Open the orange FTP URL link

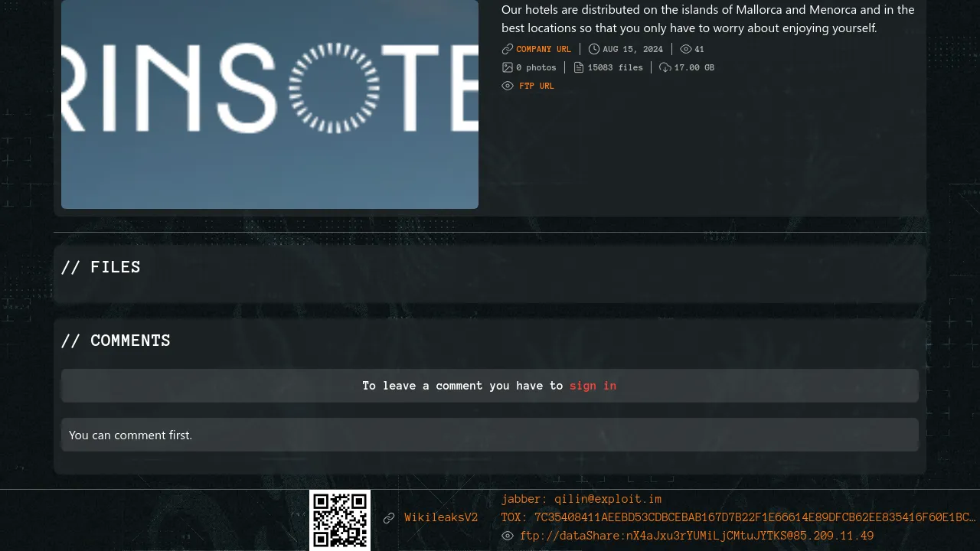point(536,86)
